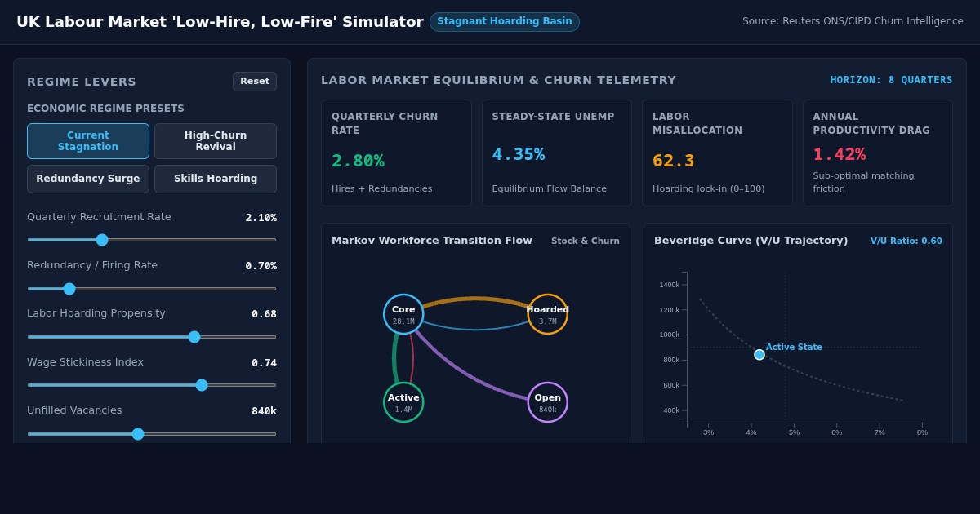Viewport: 980px width, 514px height.
Task: Click the Unfilled Vacancies value 840k
Action: pyautogui.click(x=264, y=411)
